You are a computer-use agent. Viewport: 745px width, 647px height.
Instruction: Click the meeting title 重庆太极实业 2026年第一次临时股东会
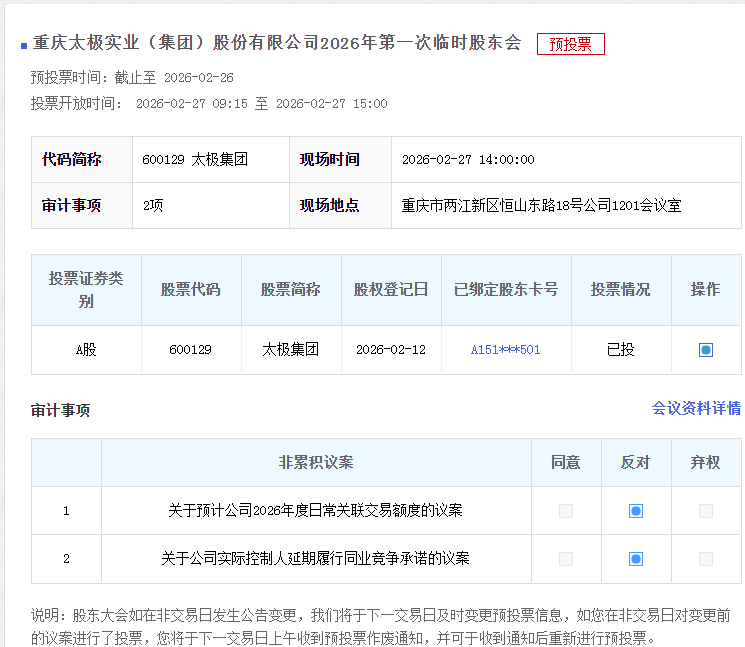click(277, 43)
